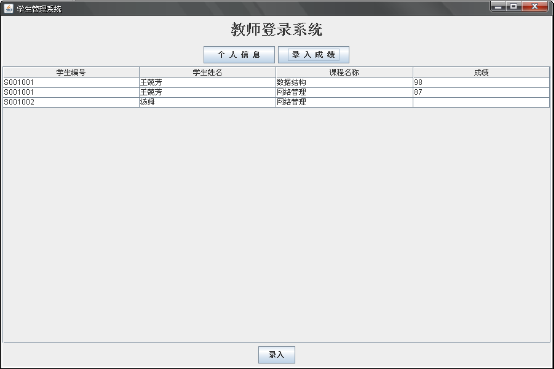
Task: Click the 学生编号 column header
Action: (x=71, y=72)
